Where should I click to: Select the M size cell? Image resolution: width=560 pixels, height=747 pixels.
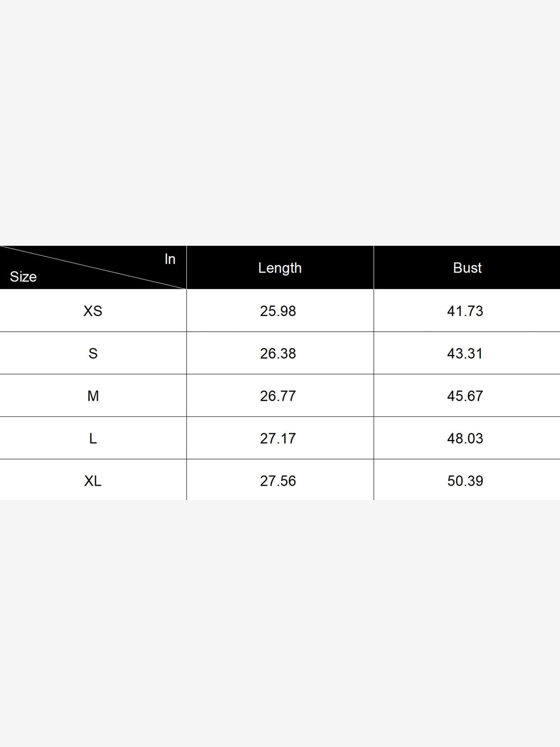coord(93,396)
